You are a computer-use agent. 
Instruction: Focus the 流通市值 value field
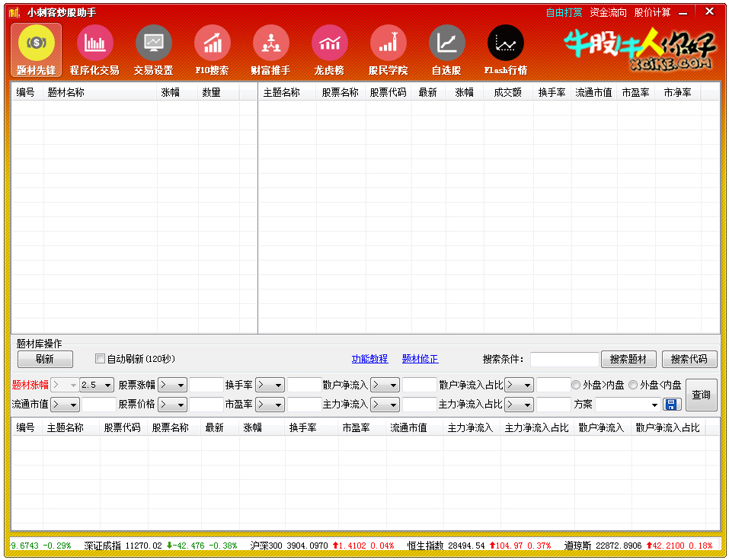click(x=98, y=405)
